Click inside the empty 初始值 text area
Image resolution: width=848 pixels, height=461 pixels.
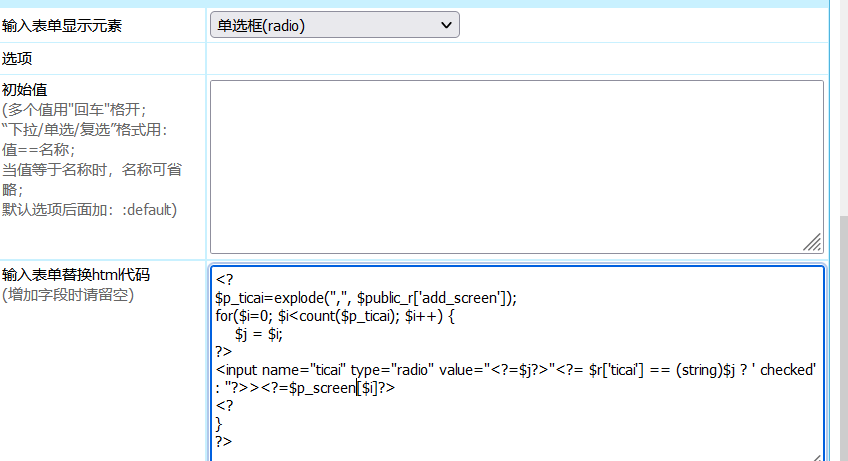(x=516, y=166)
